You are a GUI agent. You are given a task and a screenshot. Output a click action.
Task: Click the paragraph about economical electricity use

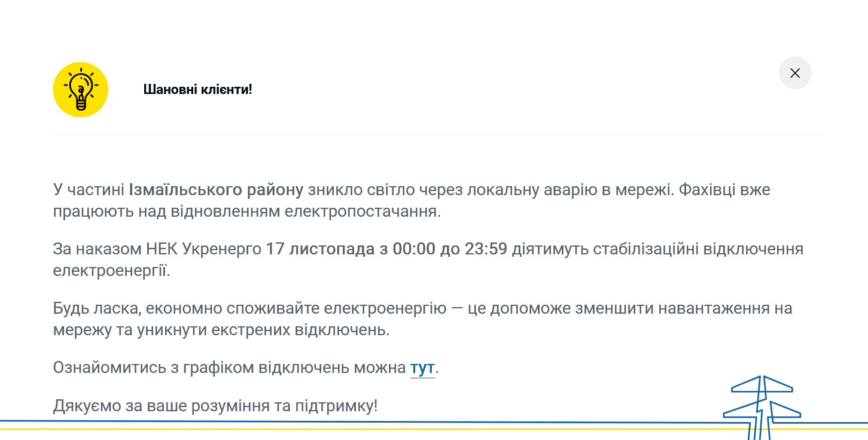[x=419, y=318]
